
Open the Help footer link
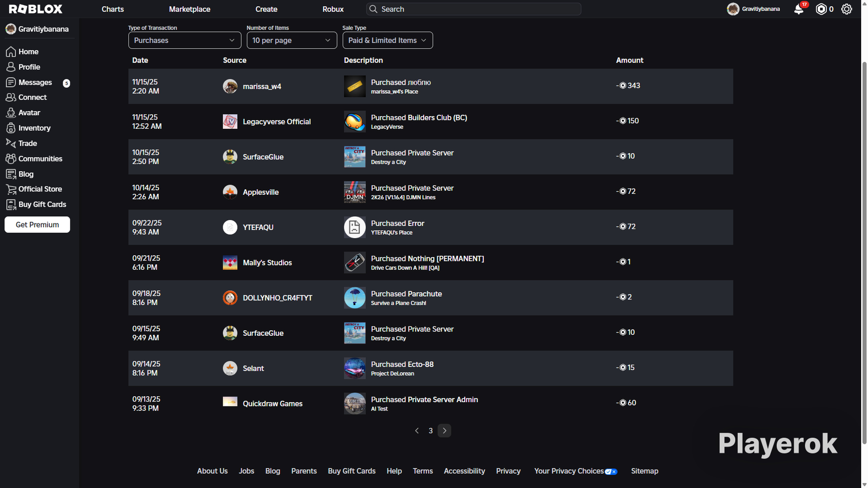click(394, 471)
